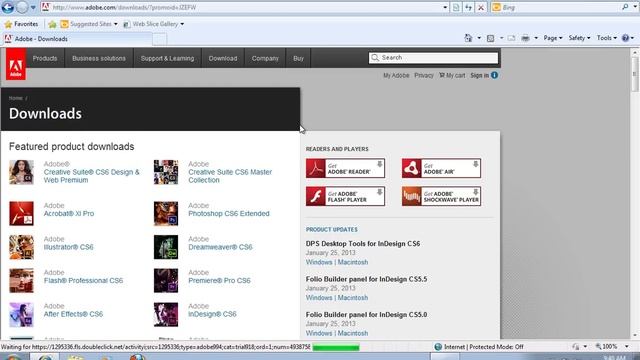Open the Company navigation item
This screenshot has width=640, height=360.
[265, 58]
